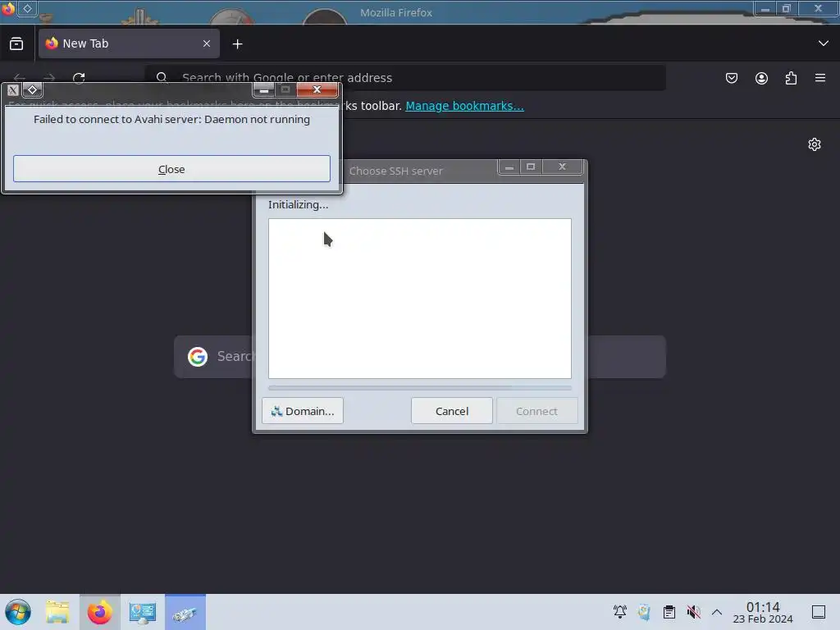Open window menu X icon of error dialog
840x630 pixels.
coord(13,90)
